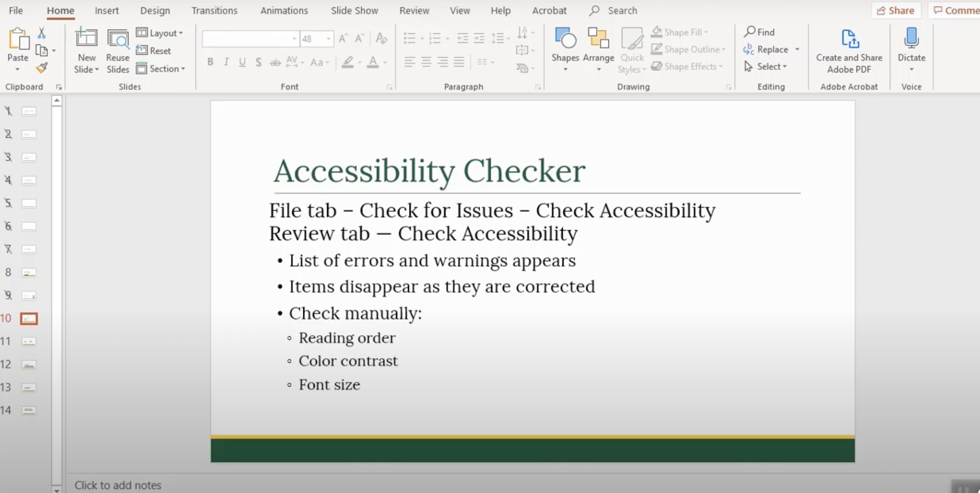Click the Share button
Image resolution: width=980 pixels, height=493 pixels.
pos(896,10)
